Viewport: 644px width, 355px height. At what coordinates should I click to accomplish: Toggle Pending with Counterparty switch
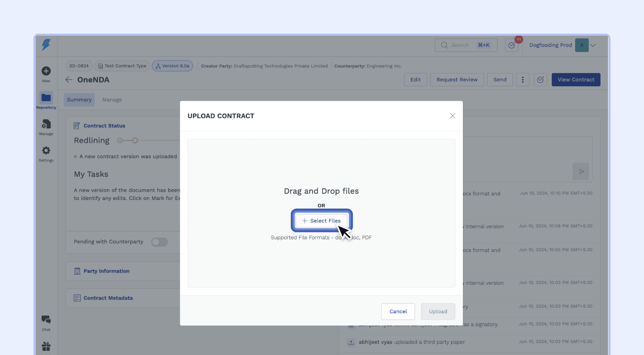159,242
